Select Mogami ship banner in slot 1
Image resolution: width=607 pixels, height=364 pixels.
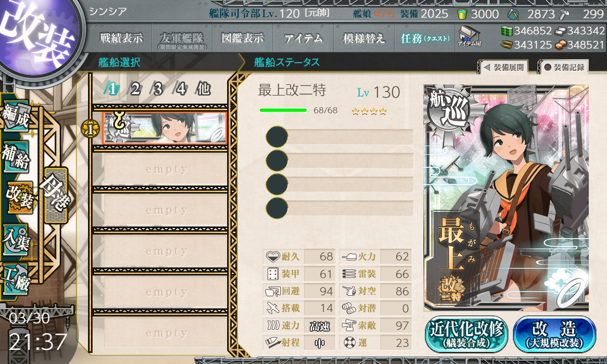point(164,128)
